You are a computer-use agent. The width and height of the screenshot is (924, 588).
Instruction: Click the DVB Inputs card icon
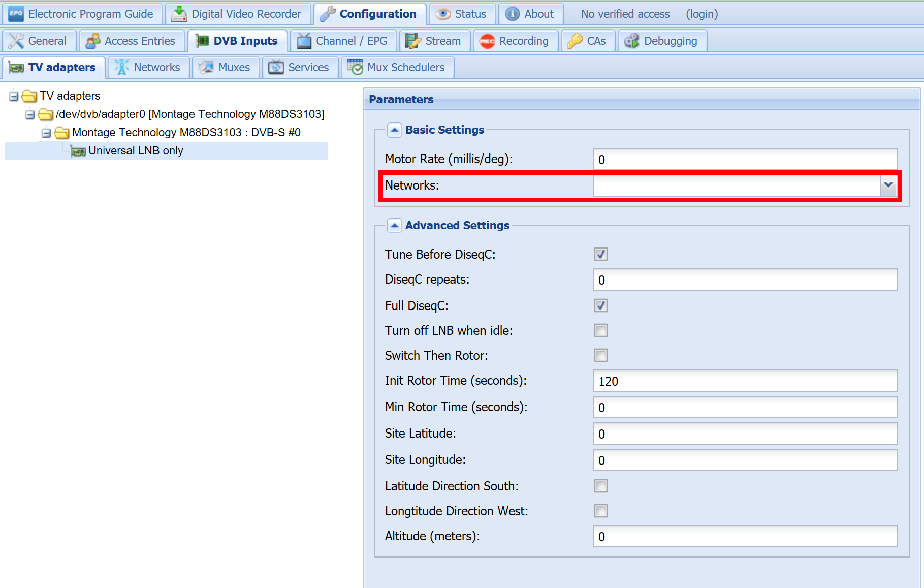point(202,41)
